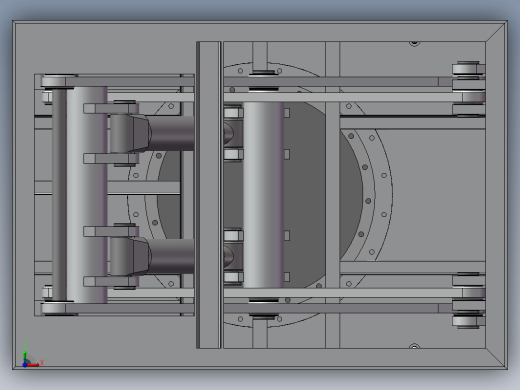Click the red X axis of the triad
This screenshot has height=390, width=520.
point(34,365)
